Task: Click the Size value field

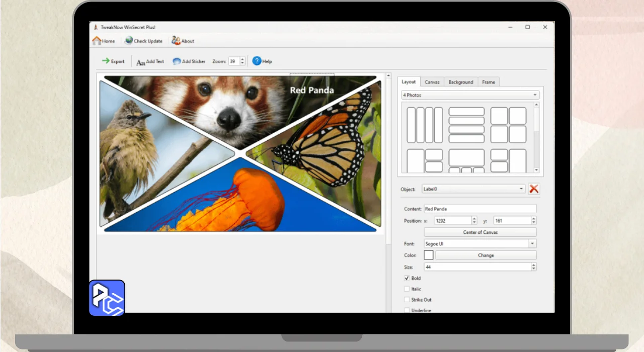Action: tap(477, 267)
